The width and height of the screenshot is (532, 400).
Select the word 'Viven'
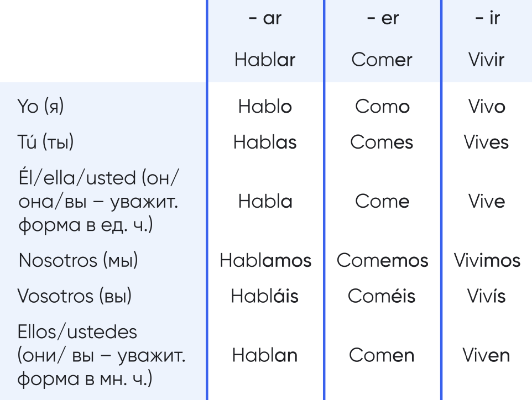coord(487,355)
